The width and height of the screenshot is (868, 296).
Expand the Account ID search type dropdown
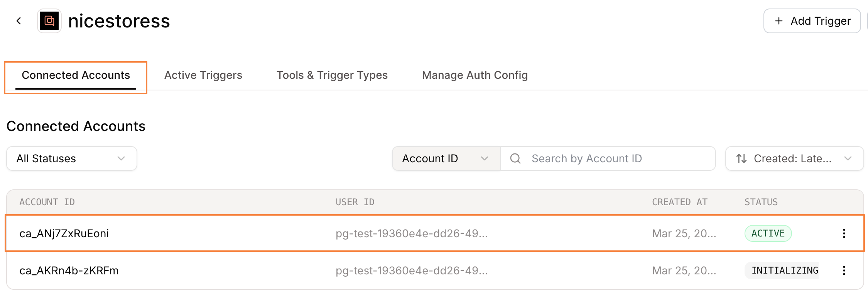coord(446,158)
